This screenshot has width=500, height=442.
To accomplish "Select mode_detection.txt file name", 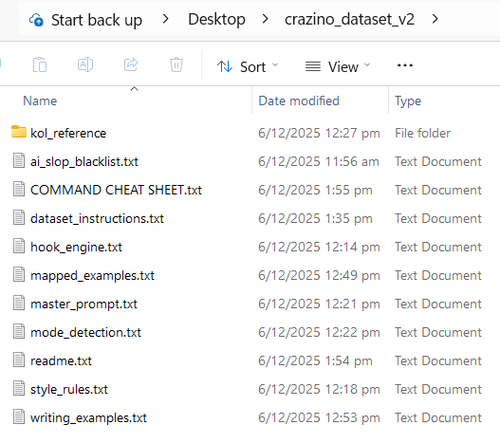I will (x=86, y=333).
